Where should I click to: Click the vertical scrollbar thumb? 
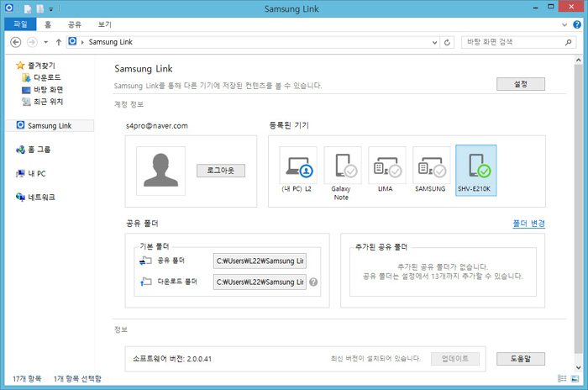tap(578, 209)
